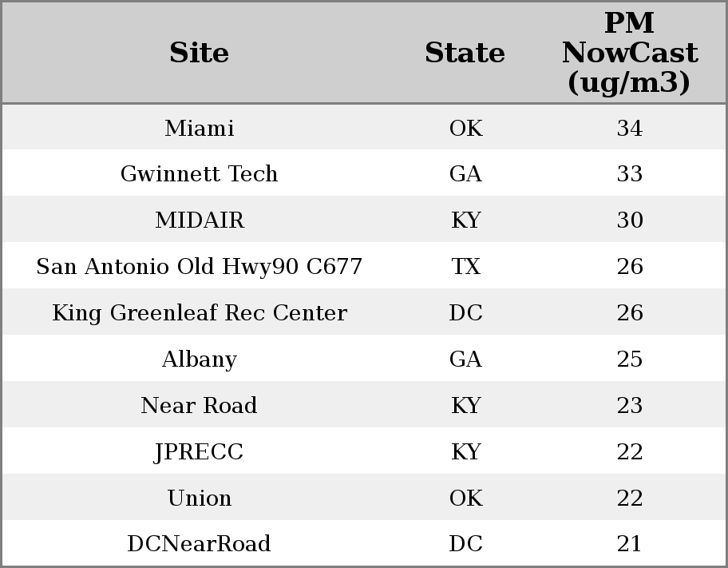This screenshot has width=728, height=568.
Task: Click King Greenleaf Rec Center cell
Action: (199, 312)
